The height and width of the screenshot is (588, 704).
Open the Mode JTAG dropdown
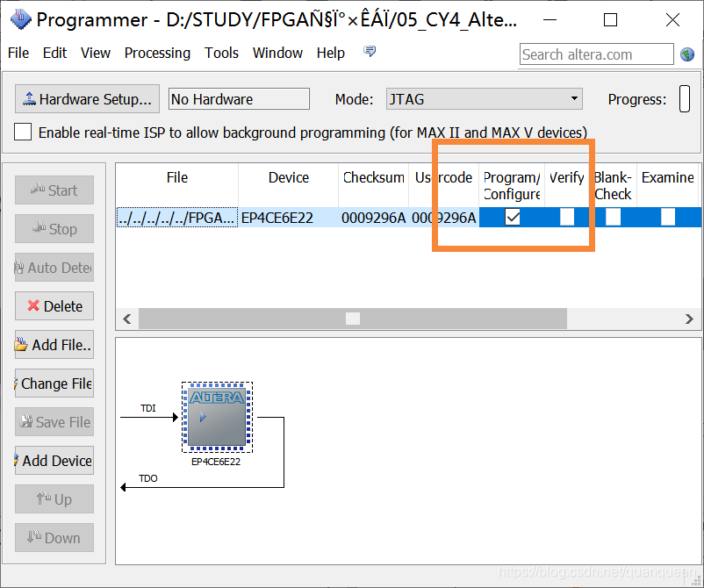(x=484, y=99)
